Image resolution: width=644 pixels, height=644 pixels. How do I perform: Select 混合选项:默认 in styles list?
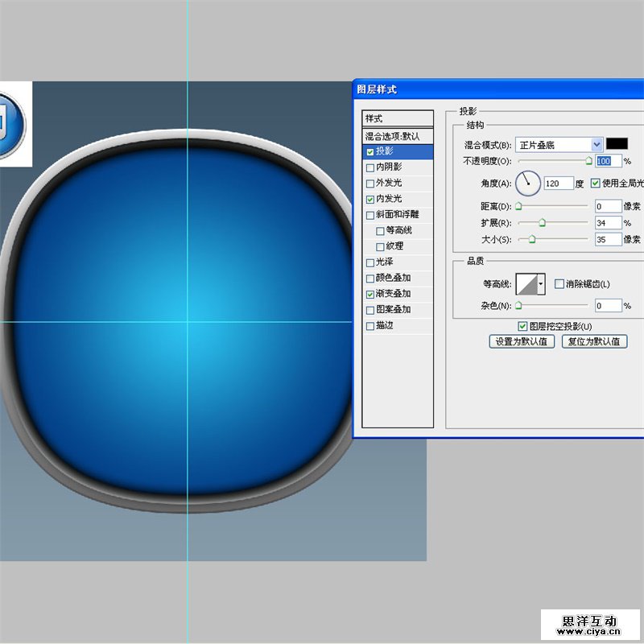tap(398, 136)
